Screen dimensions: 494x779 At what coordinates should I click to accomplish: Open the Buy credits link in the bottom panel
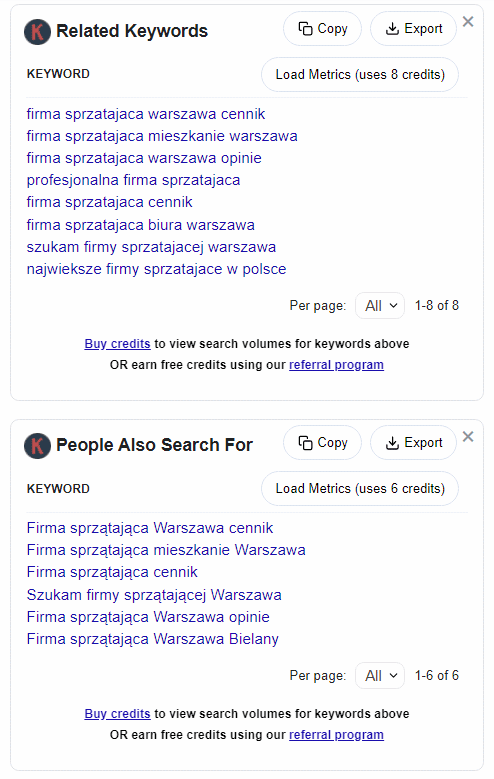pyautogui.click(x=117, y=714)
